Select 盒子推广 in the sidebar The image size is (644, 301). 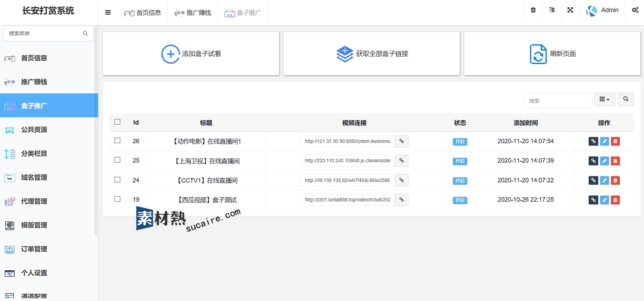[x=49, y=106]
